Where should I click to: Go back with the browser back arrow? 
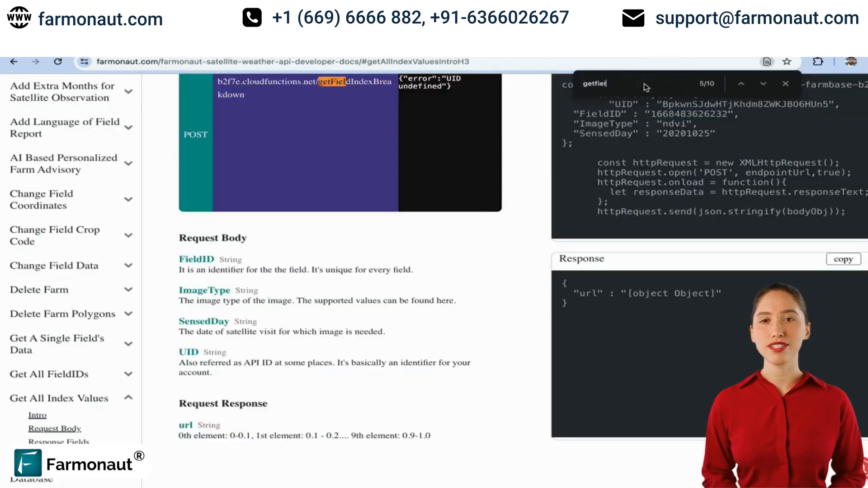coord(14,61)
